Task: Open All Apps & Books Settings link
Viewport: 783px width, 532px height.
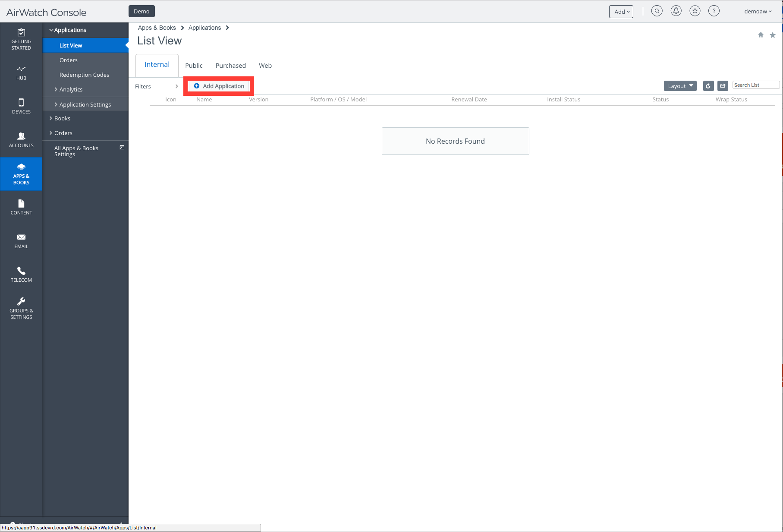Action: point(76,151)
